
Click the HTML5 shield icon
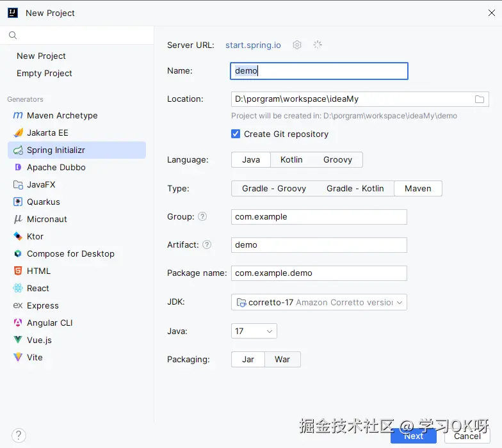coord(18,271)
